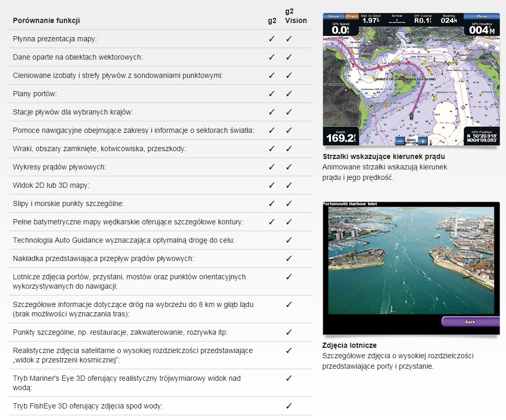Viewport: 506px width, 420px height.
Task: Open the Menu tab on the chartplotter
Action: 481,16
